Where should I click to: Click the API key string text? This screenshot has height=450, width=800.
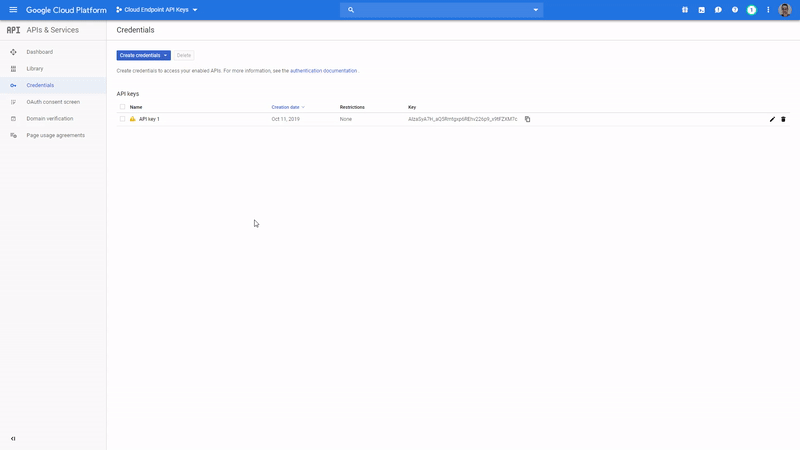tap(463, 119)
